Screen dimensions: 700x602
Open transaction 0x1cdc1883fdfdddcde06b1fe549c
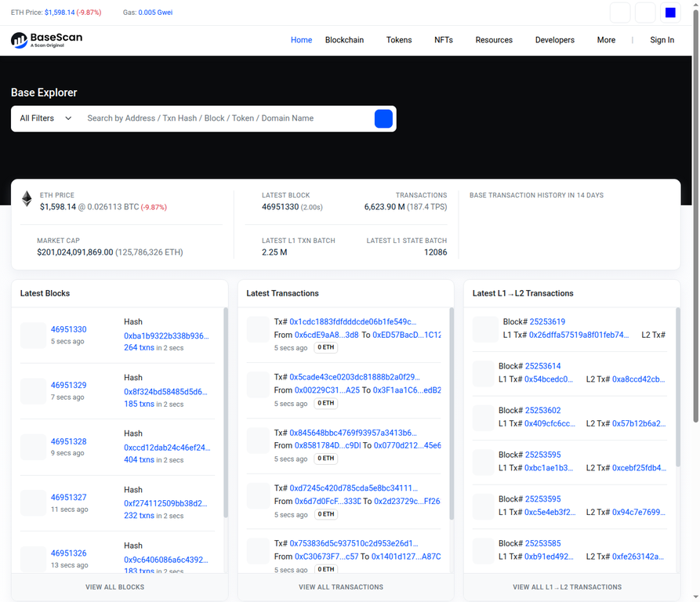pyautogui.click(x=353, y=321)
